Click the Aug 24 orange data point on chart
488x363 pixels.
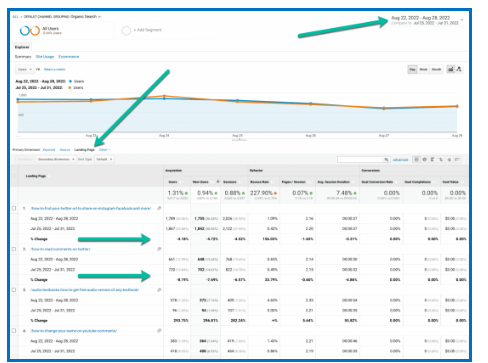(x=164, y=96)
